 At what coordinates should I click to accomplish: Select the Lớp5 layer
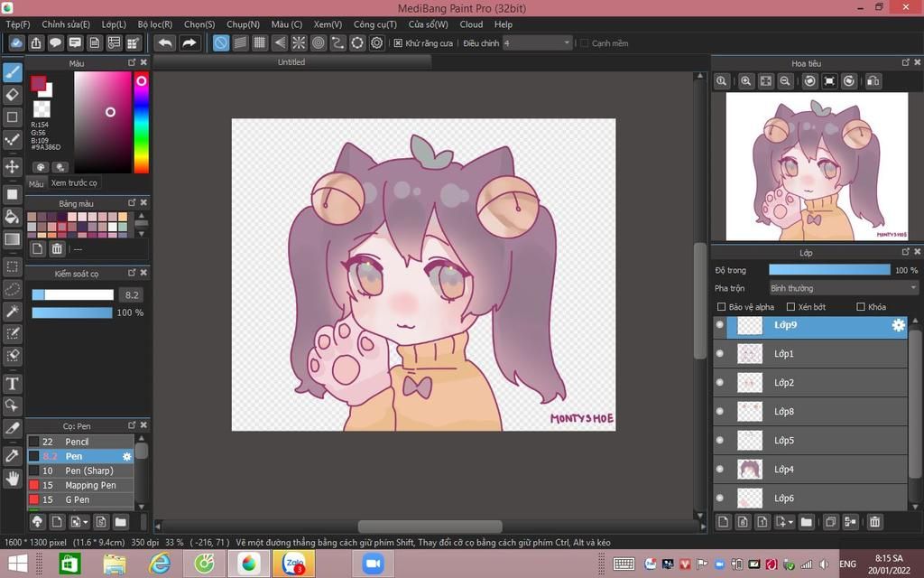pyautogui.click(x=810, y=440)
